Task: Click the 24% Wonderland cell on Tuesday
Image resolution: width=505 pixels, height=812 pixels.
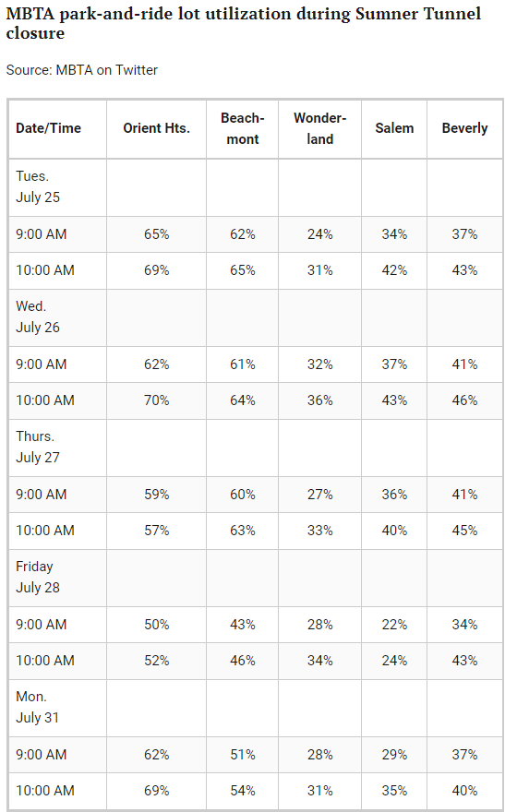Action: pos(319,234)
